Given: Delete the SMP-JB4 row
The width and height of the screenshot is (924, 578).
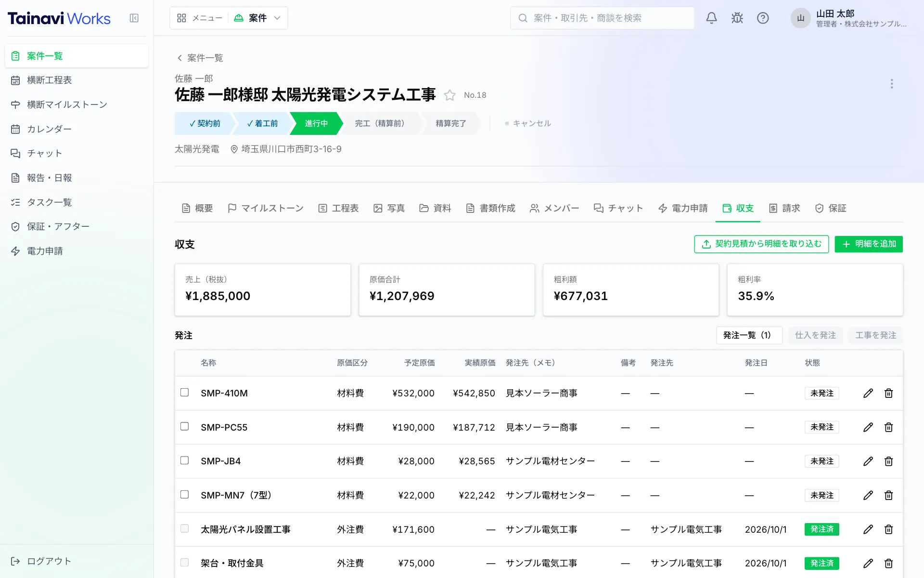Looking at the screenshot, I should pyautogui.click(x=888, y=461).
